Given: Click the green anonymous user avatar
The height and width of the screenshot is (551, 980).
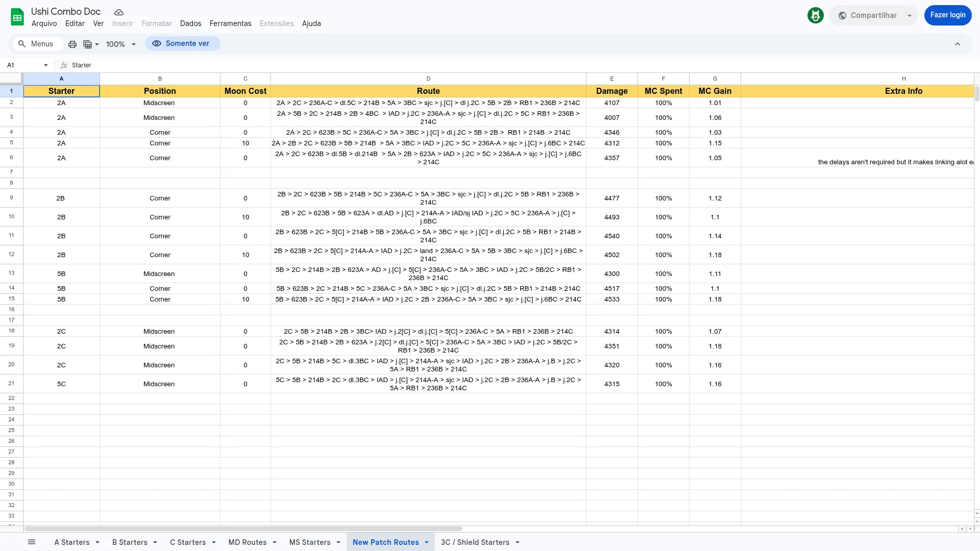Looking at the screenshot, I should pos(815,15).
